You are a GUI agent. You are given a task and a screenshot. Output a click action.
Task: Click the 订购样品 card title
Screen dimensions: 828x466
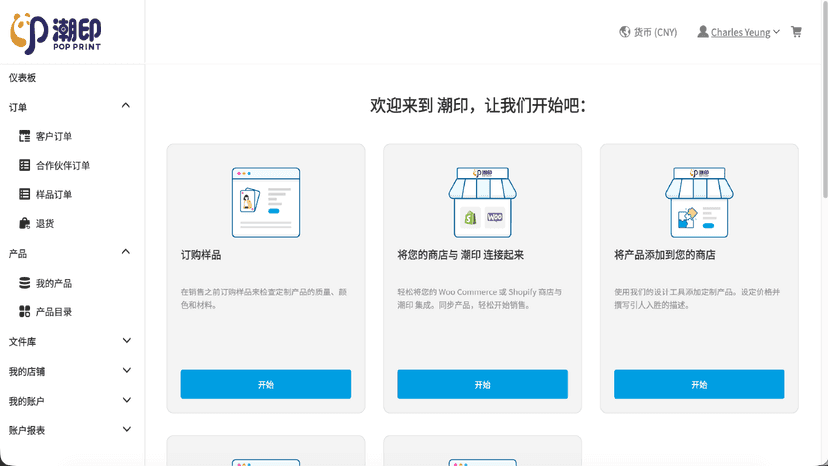(x=201, y=255)
